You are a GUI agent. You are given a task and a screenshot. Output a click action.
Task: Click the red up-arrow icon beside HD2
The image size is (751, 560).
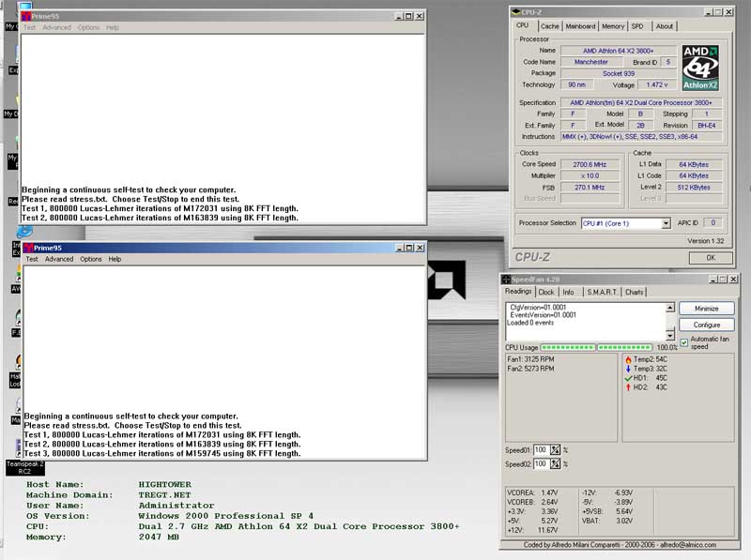pos(628,387)
